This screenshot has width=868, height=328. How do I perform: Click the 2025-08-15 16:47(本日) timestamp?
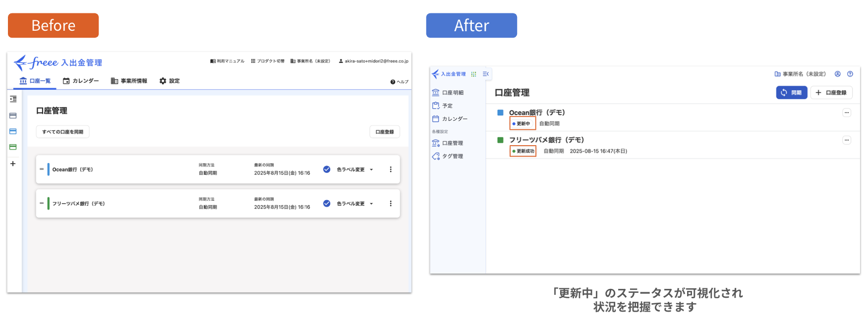[x=598, y=151]
